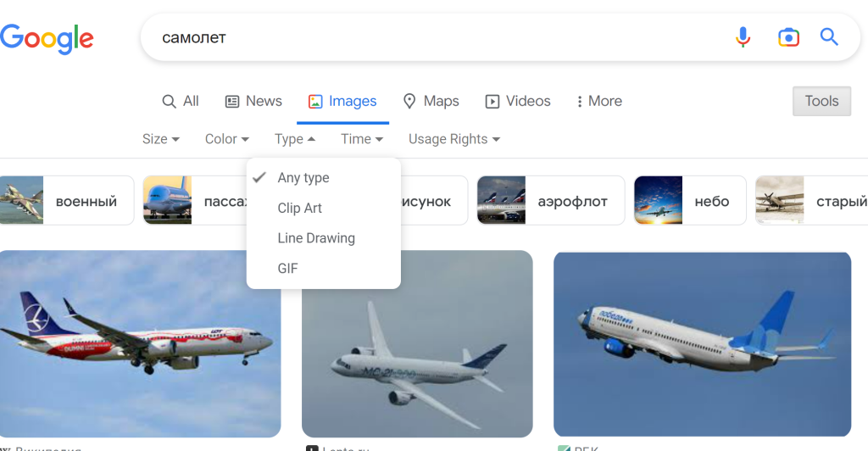Image resolution: width=868 pixels, height=451 pixels.
Task: Click the Tools button
Action: 821,101
